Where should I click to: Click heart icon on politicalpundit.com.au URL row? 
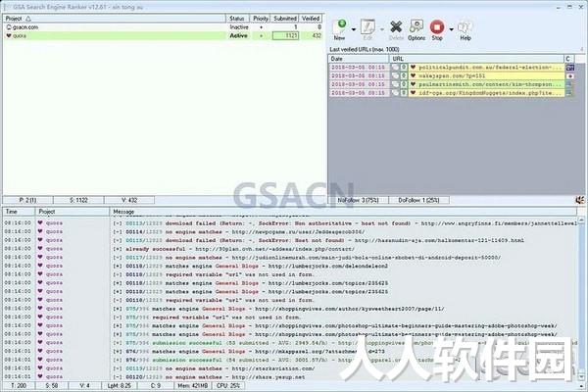pyautogui.click(x=413, y=68)
